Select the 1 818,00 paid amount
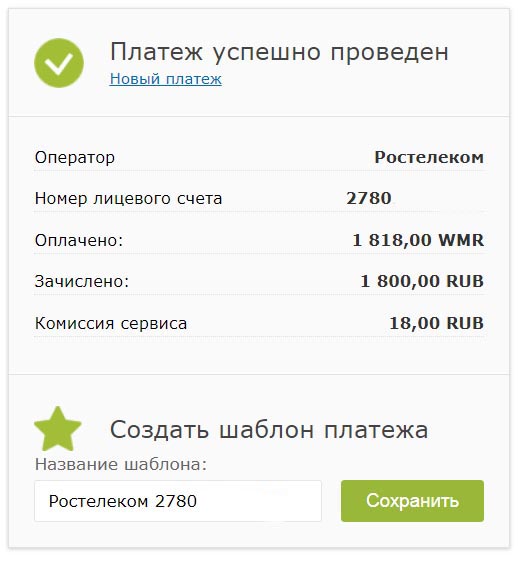The height and width of the screenshot is (563, 518). pyautogui.click(x=392, y=240)
